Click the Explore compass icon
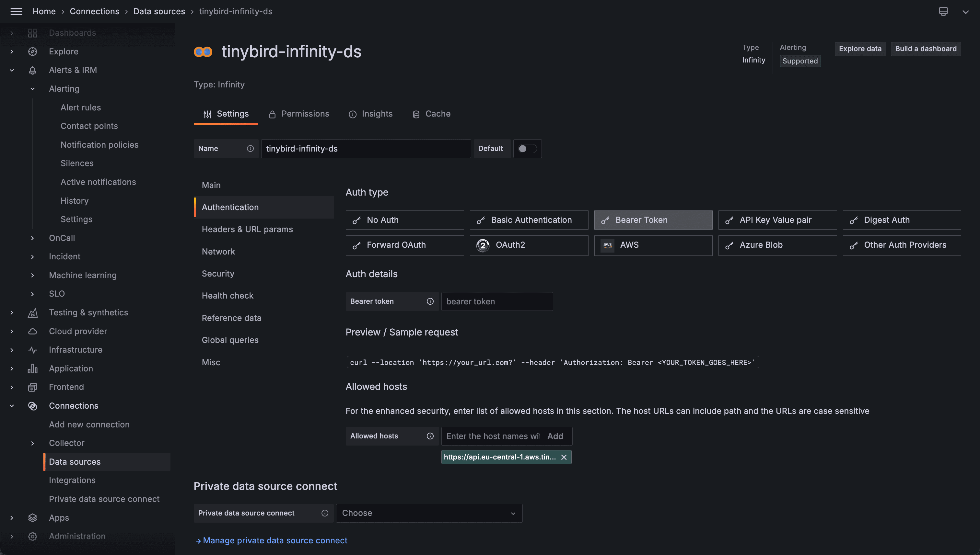 click(32, 51)
